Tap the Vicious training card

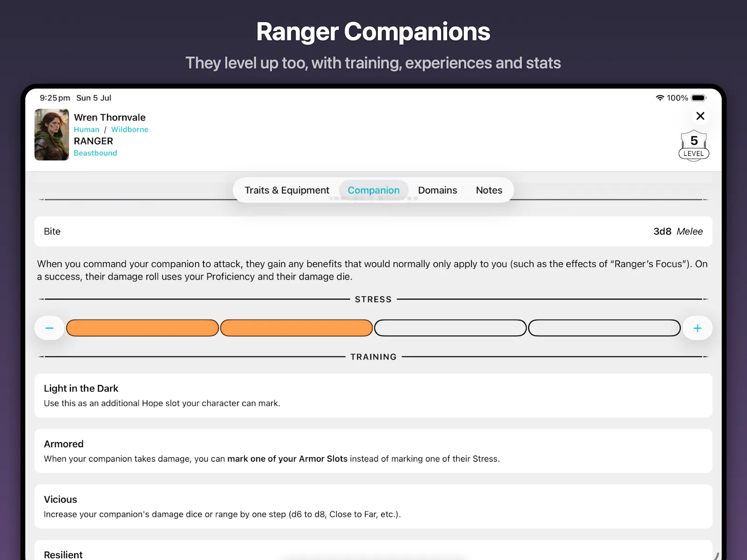pos(373,506)
